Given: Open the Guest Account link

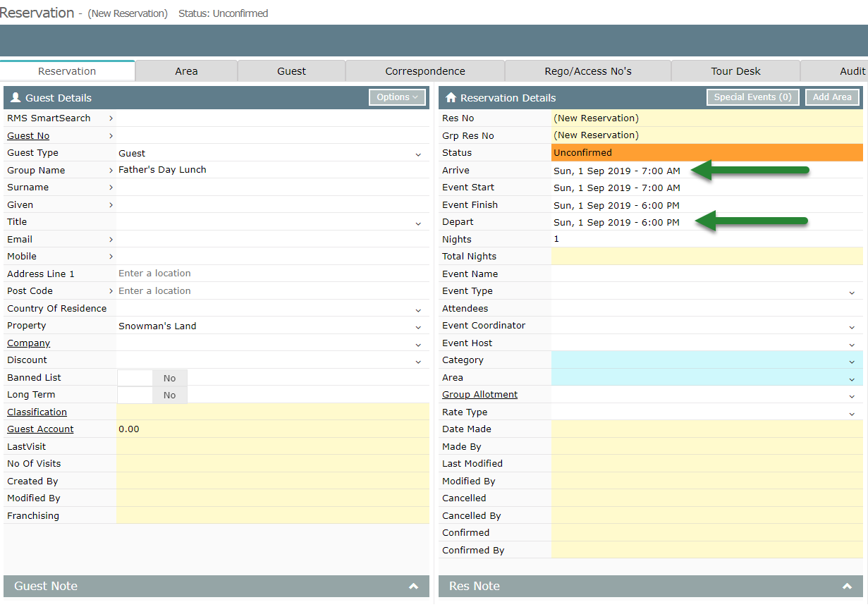Looking at the screenshot, I should coord(40,429).
